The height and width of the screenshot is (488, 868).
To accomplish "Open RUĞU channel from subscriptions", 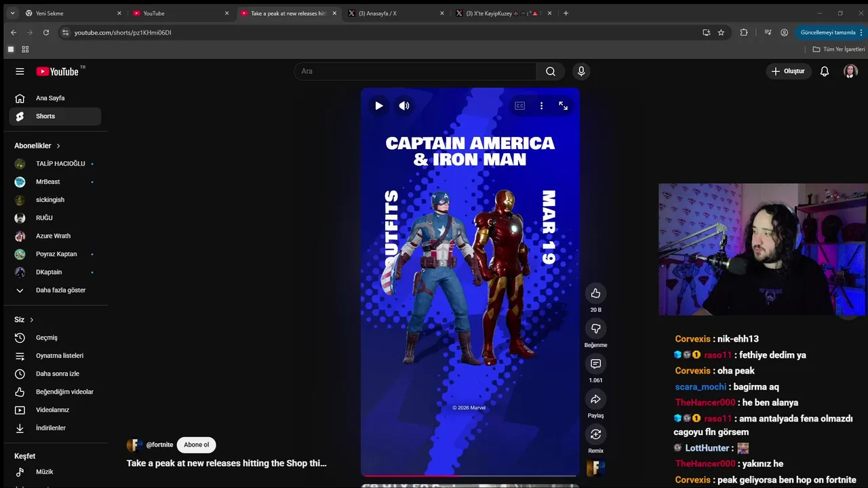I will (56, 218).
